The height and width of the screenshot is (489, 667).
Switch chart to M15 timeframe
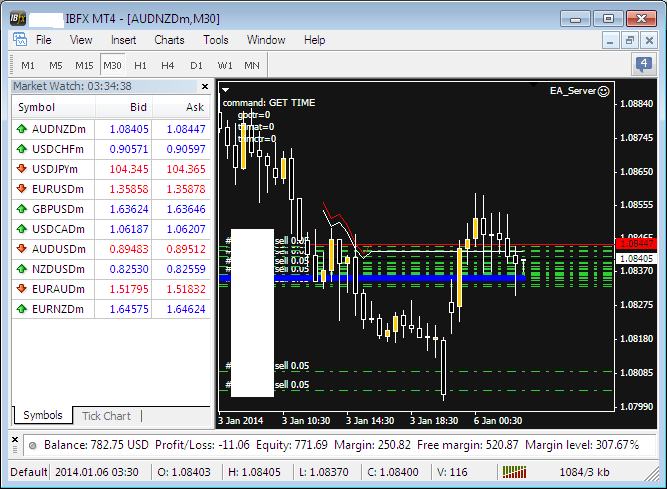(x=84, y=65)
